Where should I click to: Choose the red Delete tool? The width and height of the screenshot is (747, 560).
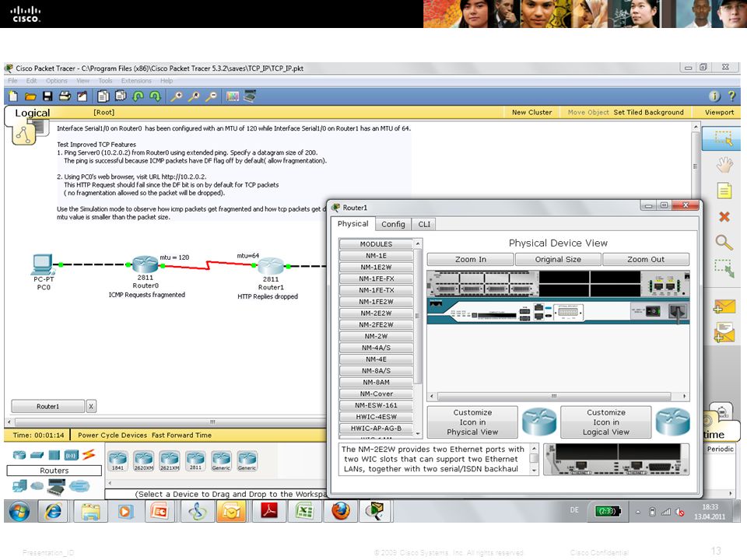tap(724, 217)
